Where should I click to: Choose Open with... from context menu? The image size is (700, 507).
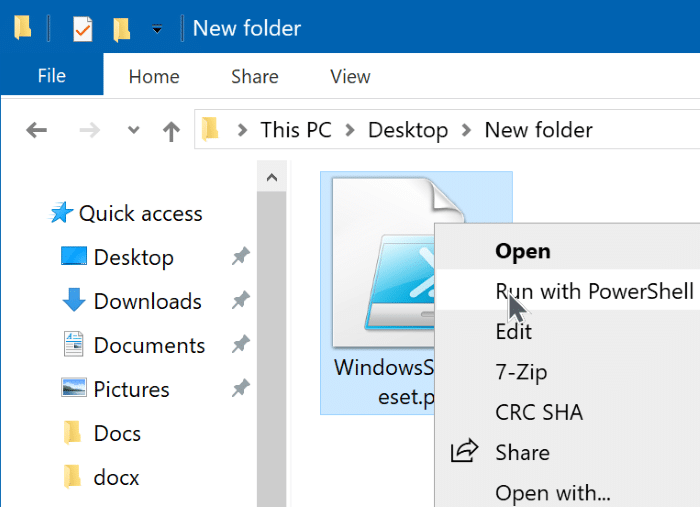(x=553, y=493)
